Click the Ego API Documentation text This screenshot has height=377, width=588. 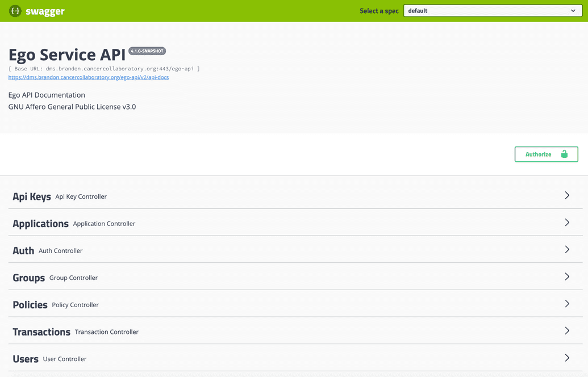[x=47, y=95]
